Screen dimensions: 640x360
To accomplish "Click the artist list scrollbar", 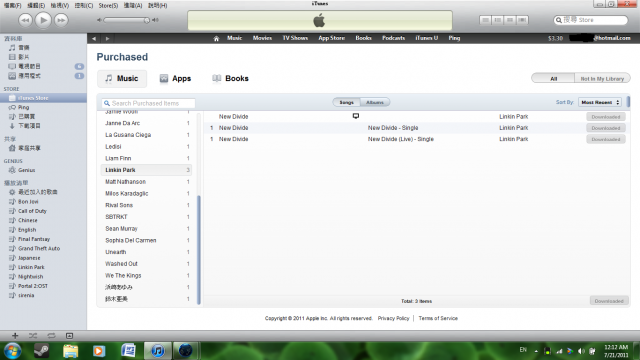I will click(x=199, y=250).
